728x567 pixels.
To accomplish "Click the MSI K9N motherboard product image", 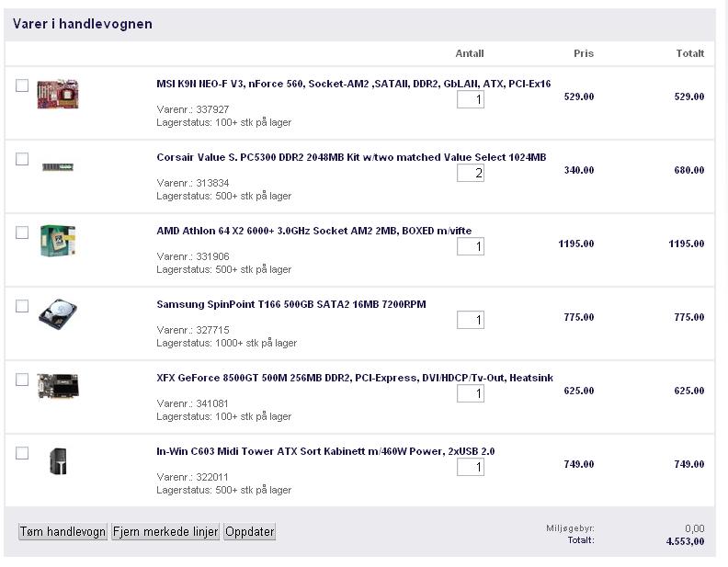I will pos(58,94).
